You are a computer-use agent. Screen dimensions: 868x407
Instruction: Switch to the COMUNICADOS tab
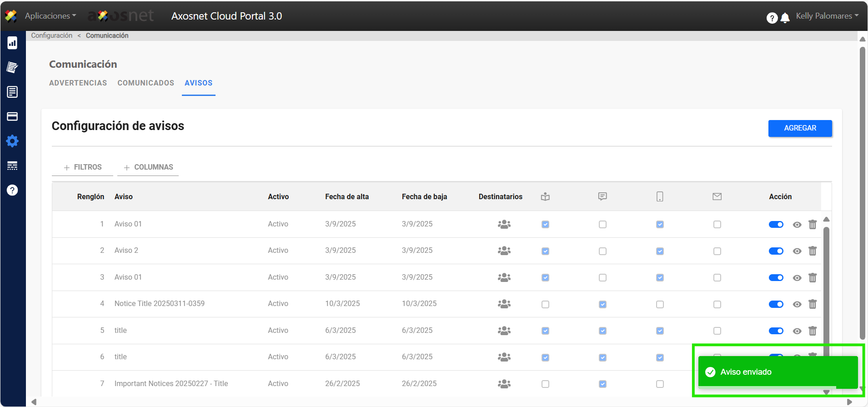(146, 83)
